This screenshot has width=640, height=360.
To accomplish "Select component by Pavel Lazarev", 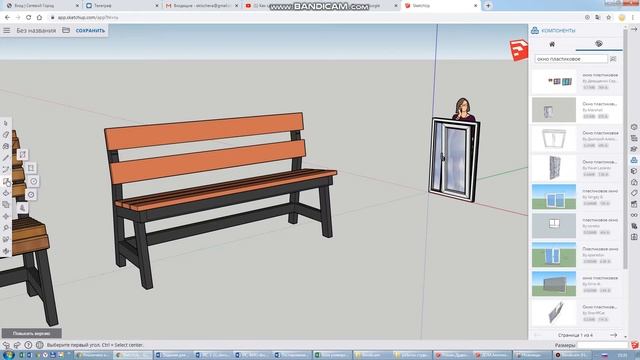I will pyautogui.click(x=577, y=168).
